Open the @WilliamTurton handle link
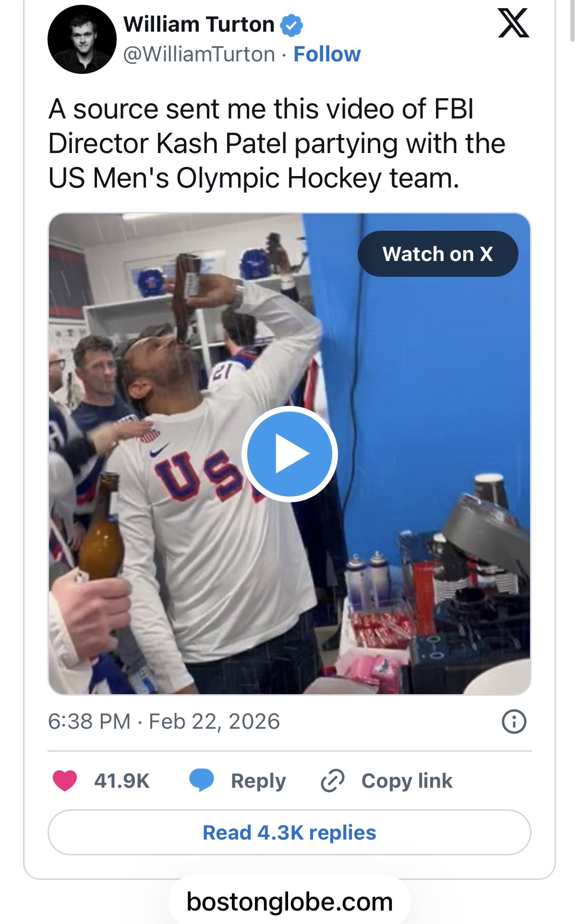Screen dimensions: 579x924 tap(199, 54)
